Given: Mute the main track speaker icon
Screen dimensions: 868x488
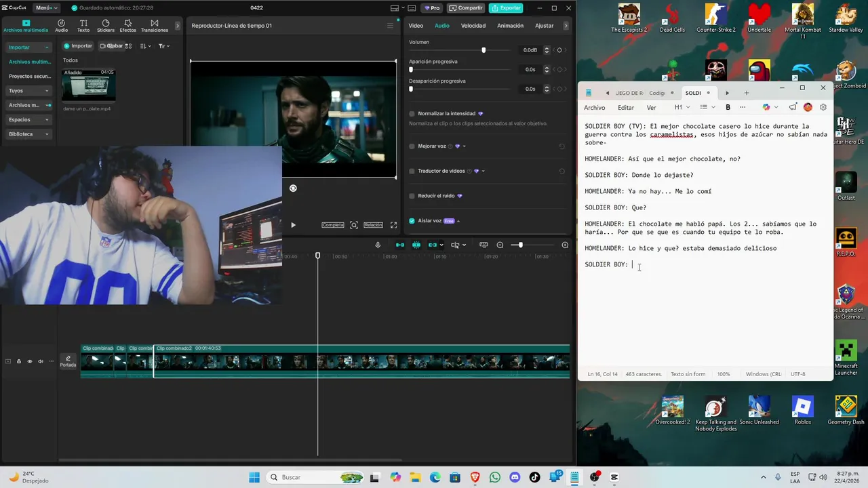Looking at the screenshot, I should (x=41, y=361).
